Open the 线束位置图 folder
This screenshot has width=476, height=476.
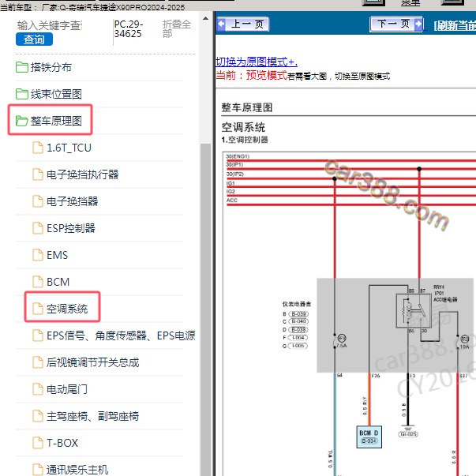tap(56, 94)
